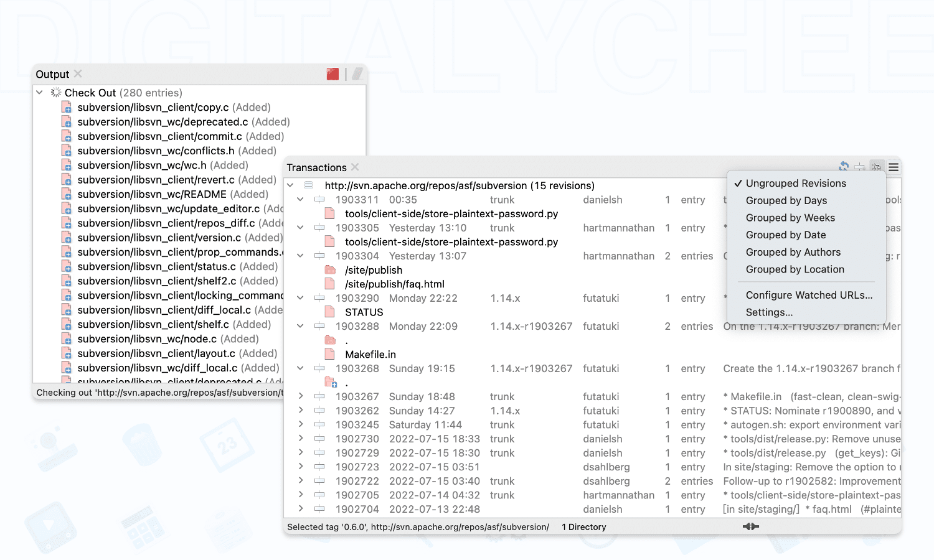This screenshot has height=560, width=934.
Task: Click the Makefile.in file icon
Action: coord(330,354)
